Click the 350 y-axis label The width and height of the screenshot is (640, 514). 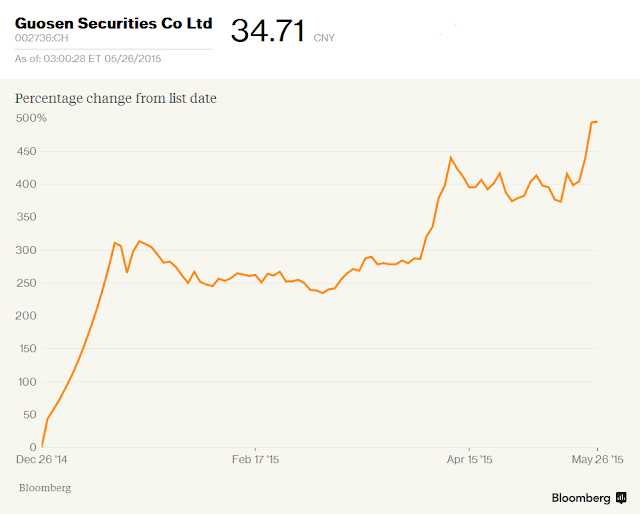coord(27,217)
